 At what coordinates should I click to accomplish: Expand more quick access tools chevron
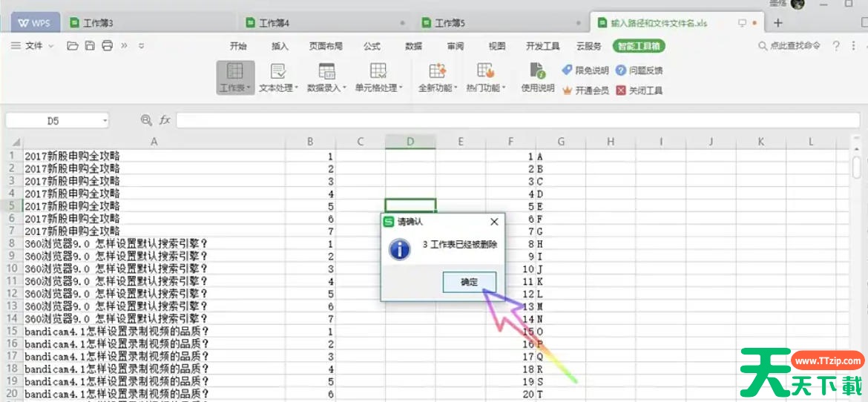point(124,46)
